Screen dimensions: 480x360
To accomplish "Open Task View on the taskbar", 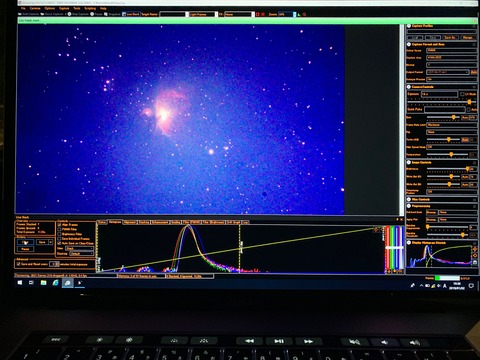I will 31,283.
